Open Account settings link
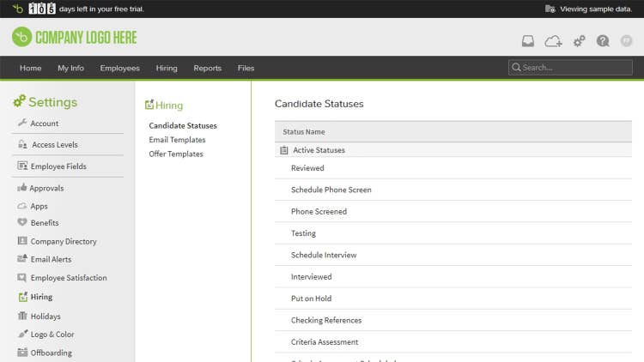This screenshot has height=362, width=644. (x=45, y=124)
